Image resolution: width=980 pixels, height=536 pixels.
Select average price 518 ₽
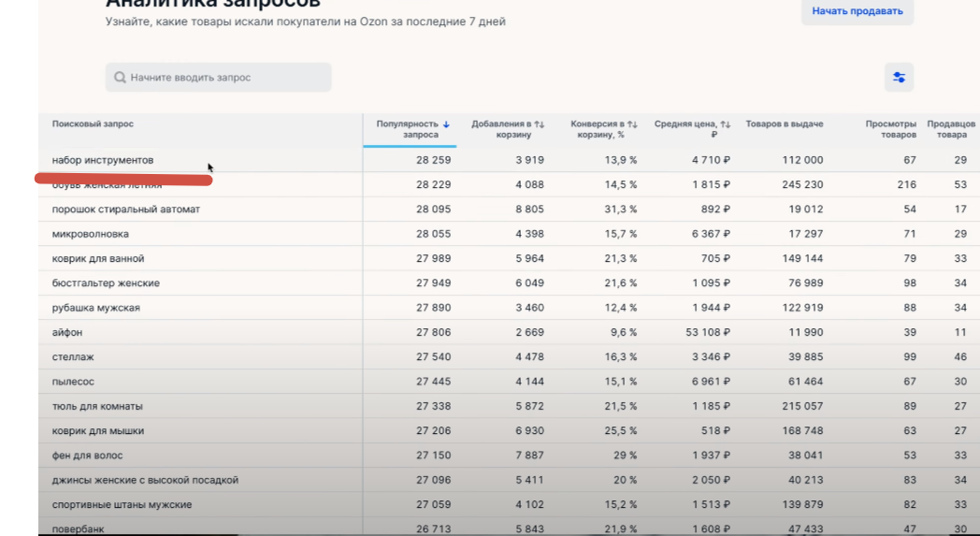coord(715,431)
